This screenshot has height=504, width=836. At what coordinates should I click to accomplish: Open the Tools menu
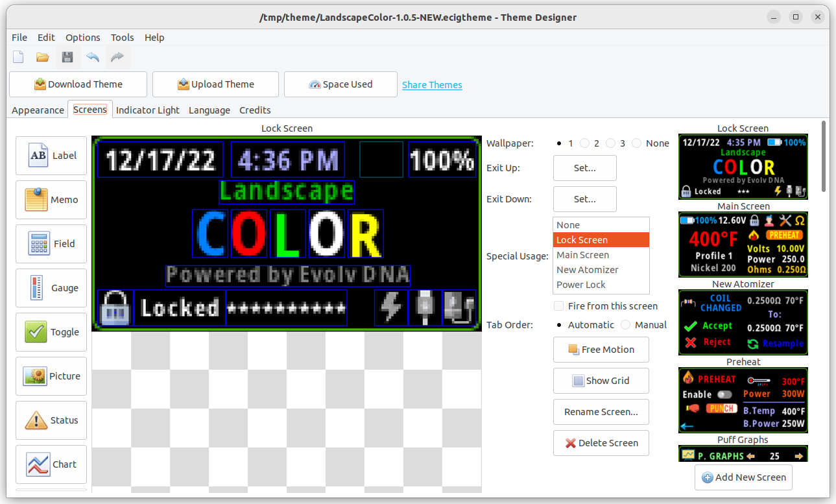pos(122,38)
